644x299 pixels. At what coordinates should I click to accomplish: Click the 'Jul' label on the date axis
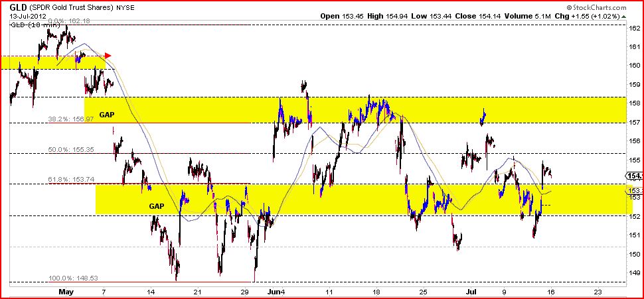coord(471,292)
